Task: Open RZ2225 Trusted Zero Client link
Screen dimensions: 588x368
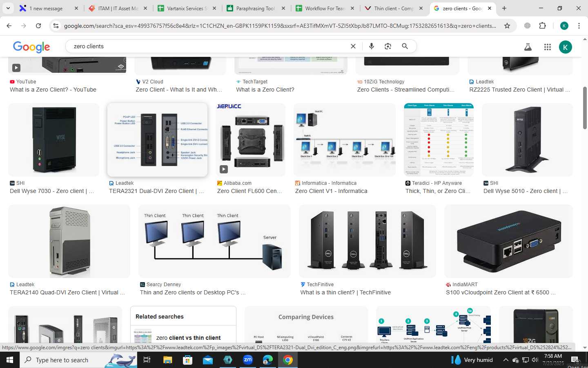Action: (x=519, y=90)
